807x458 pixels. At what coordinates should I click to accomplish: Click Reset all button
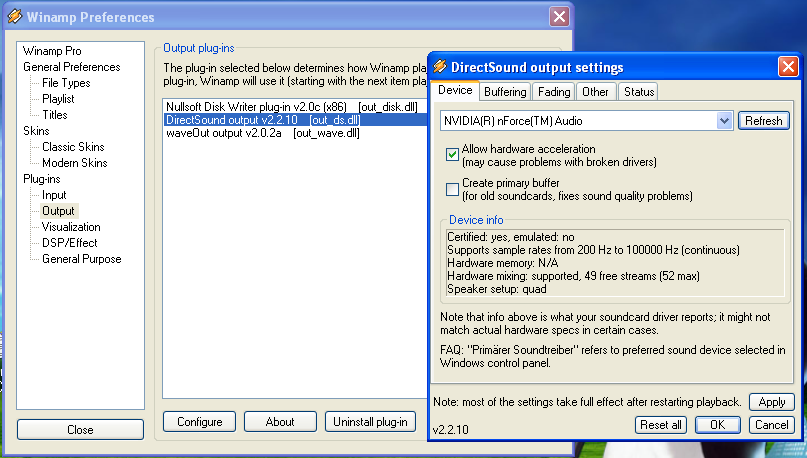tap(661, 425)
